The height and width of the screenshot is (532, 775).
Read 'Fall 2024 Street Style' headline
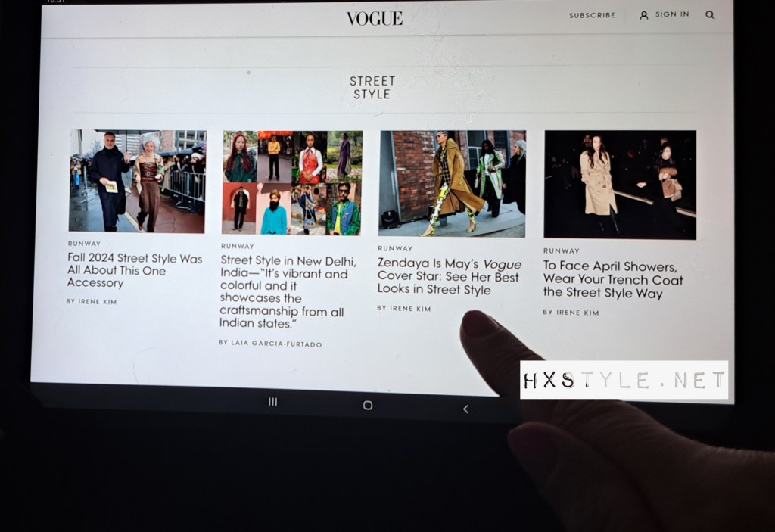(x=135, y=270)
